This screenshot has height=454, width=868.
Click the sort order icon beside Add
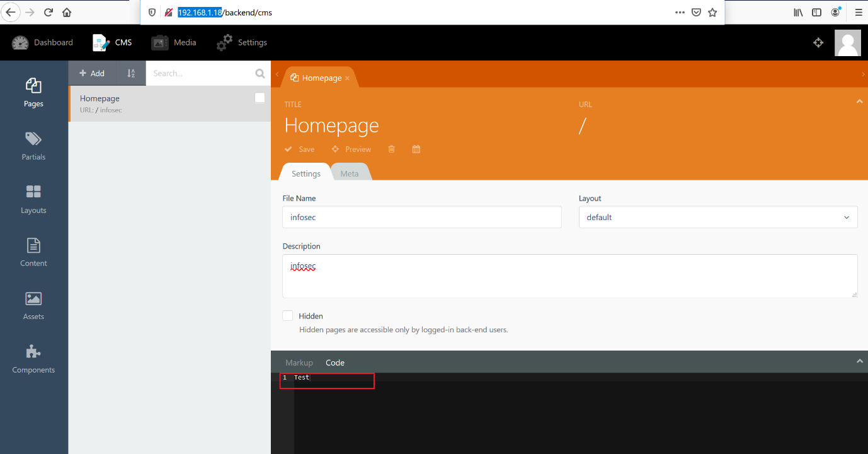click(131, 73)
